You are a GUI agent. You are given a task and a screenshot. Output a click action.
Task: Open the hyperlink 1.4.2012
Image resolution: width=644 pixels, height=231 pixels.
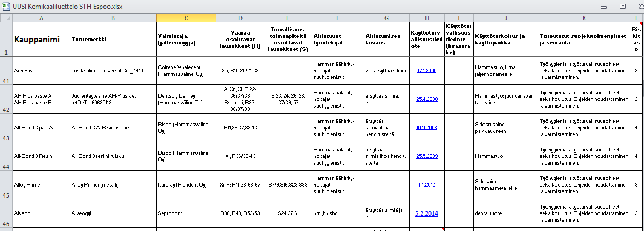[427, 184]
